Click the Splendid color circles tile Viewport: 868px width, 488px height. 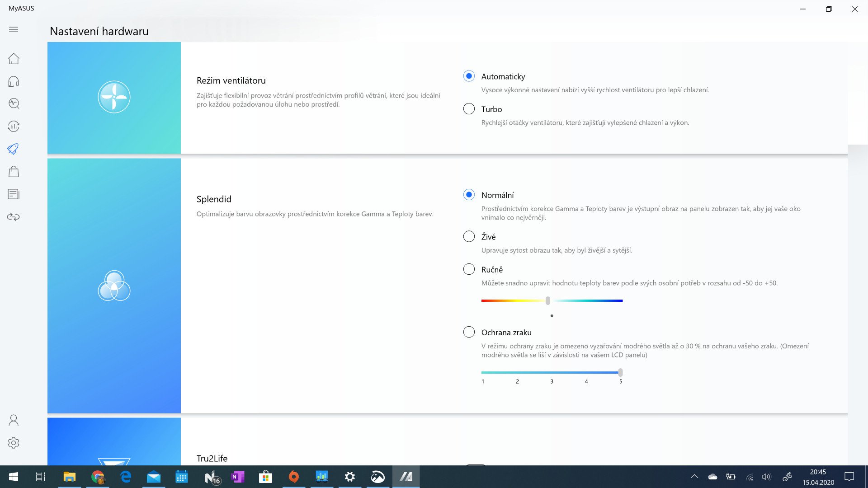point(114,286)
